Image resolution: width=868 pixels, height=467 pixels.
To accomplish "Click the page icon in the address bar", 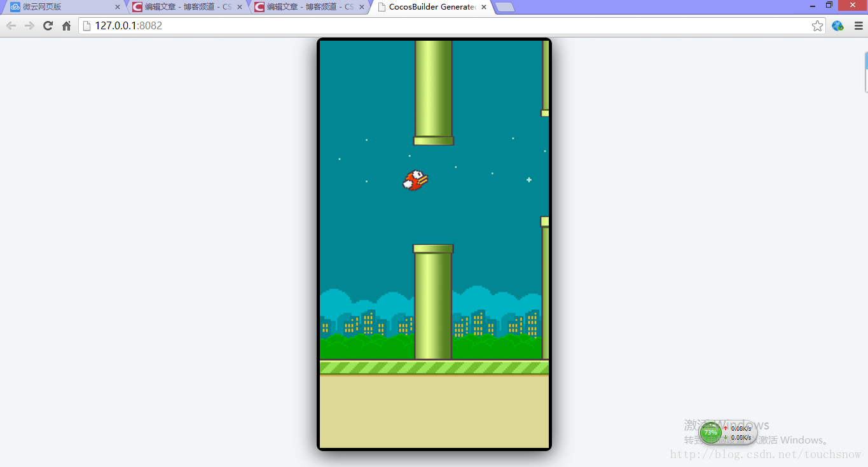I will pos(87,26).
